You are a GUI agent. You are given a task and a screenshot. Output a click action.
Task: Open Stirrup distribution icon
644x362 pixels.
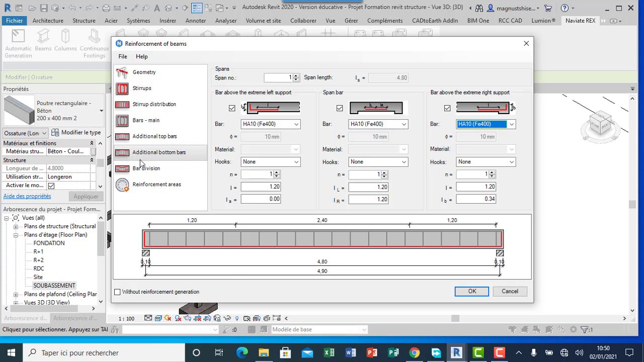coord(122,105)
